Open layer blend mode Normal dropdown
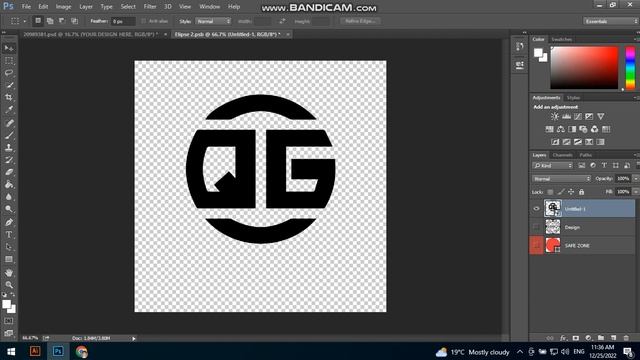This screenshot has height=360, width=640. pyautogui.click(x=561, y=179)
